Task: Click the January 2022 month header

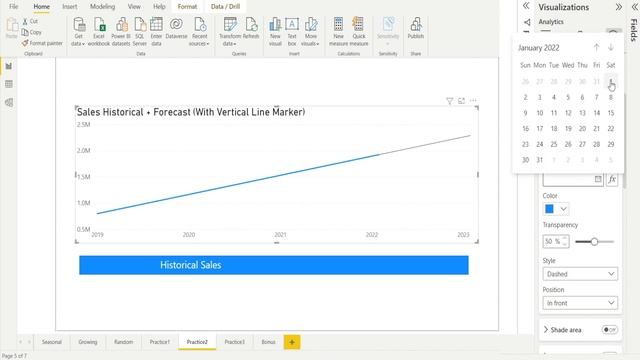Action: click(x=539, y=48)
